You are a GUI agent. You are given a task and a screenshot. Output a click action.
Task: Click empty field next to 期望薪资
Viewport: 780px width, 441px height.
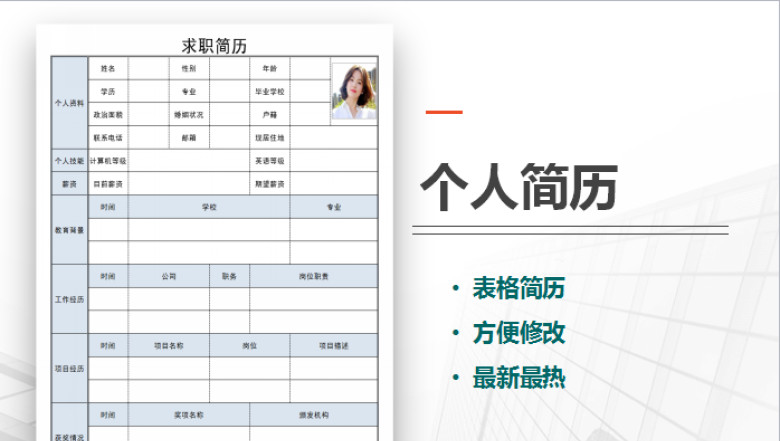point(334,183)
